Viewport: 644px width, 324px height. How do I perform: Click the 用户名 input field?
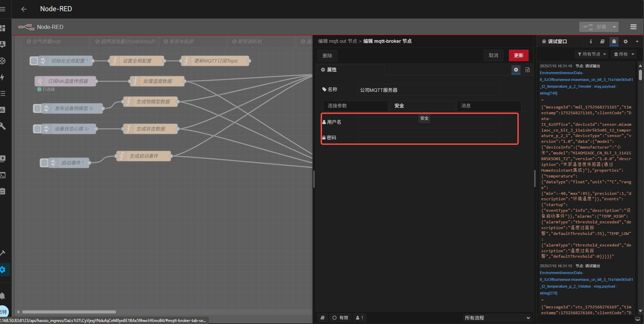click(x=429, y=122)
